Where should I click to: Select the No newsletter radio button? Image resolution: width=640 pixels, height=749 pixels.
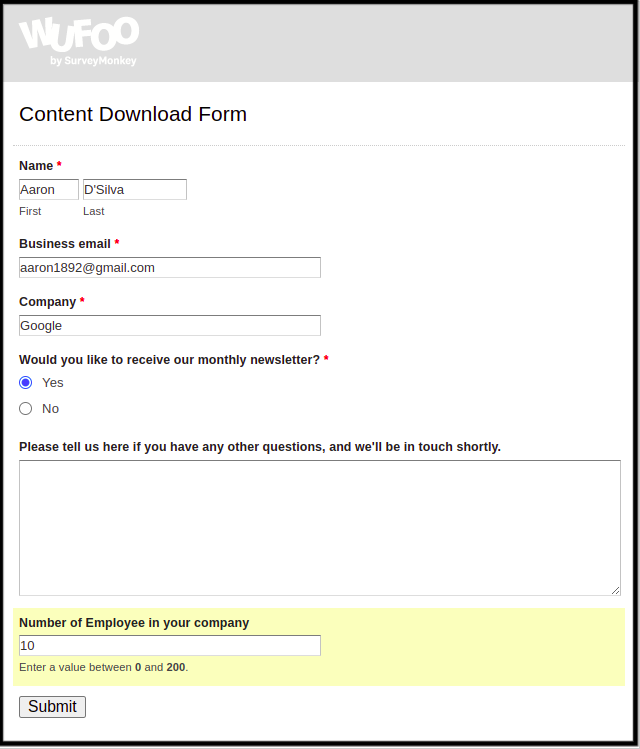(26, 408)
